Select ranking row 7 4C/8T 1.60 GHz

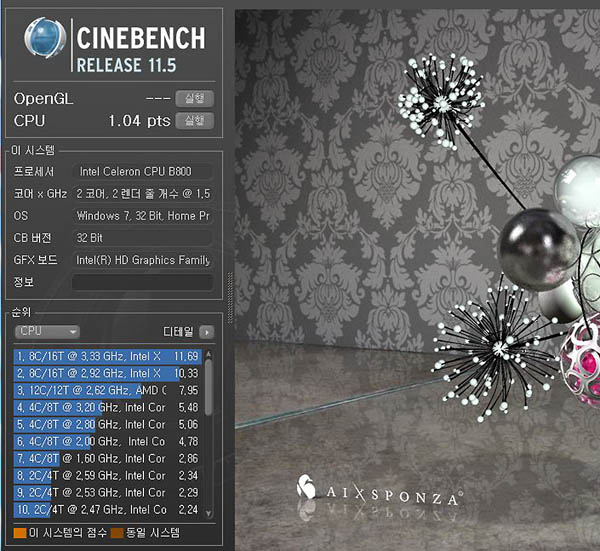(x=108, y=458)
